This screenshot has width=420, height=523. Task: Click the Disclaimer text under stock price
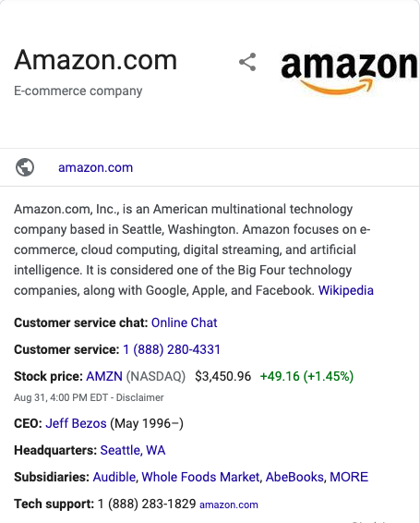tap(139, 397)
